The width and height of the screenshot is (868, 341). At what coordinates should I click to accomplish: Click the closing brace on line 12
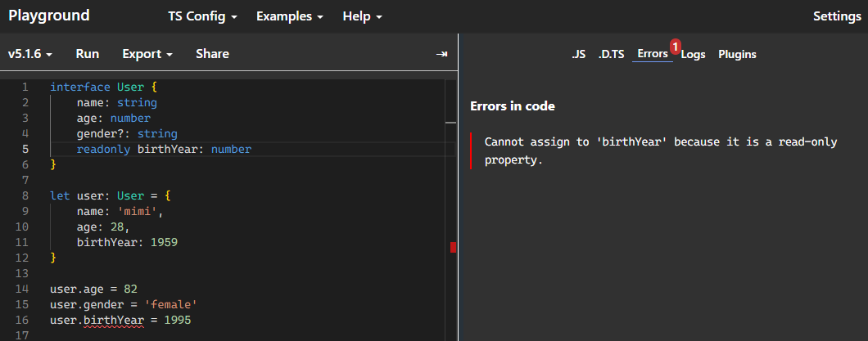tap(53, 258)
